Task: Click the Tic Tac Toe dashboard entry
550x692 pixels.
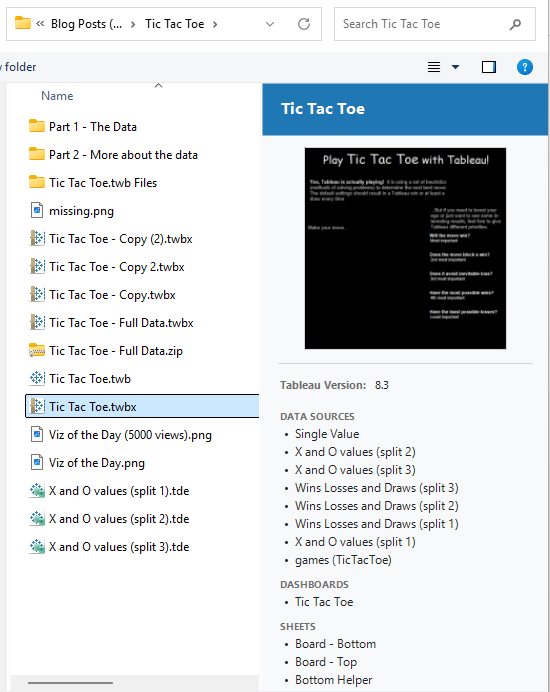Action: (x=324, y=602)
